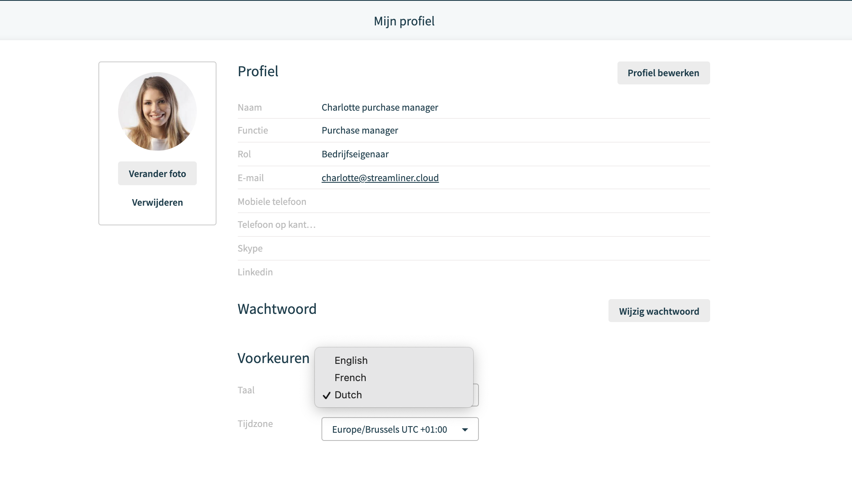Viewport: 852px width, 504px height.
Task: Open Wijzig wachtwoord
Action: pos(659,311)
